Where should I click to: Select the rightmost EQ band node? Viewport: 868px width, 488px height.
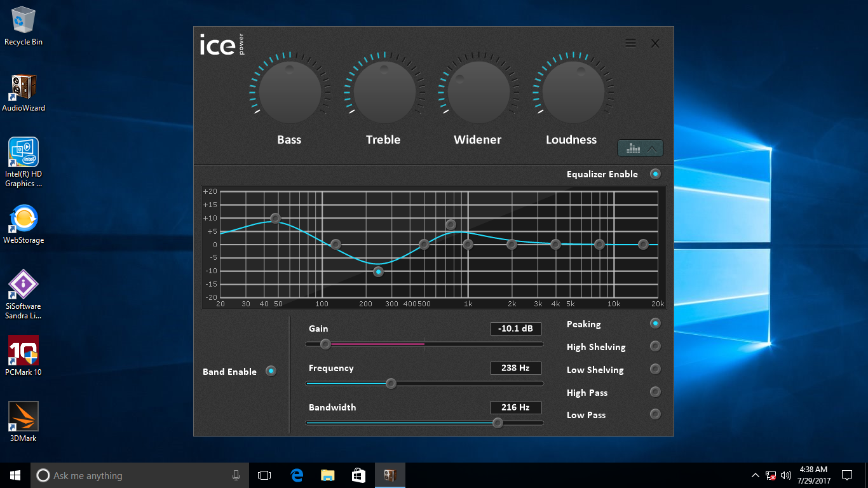coord(643,244)
